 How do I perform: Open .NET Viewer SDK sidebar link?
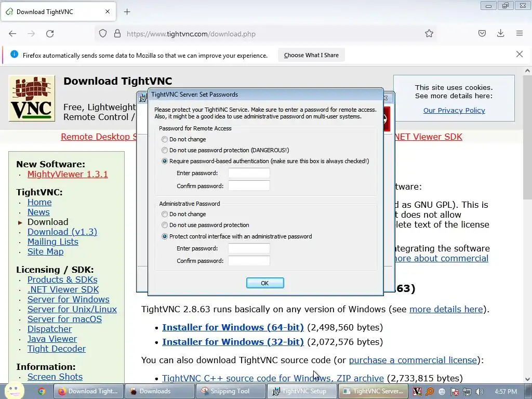[63, 289]
